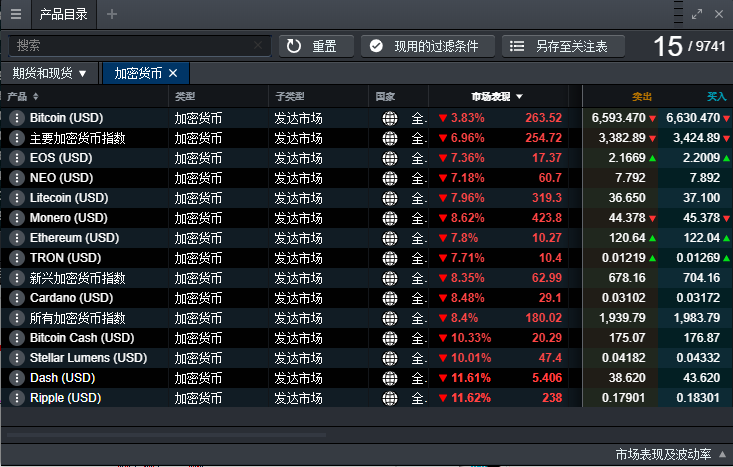Open options menu for Litecoin (USD) row
The width and height of the screenshot is (733, 467).
click(x=17, y=198)
